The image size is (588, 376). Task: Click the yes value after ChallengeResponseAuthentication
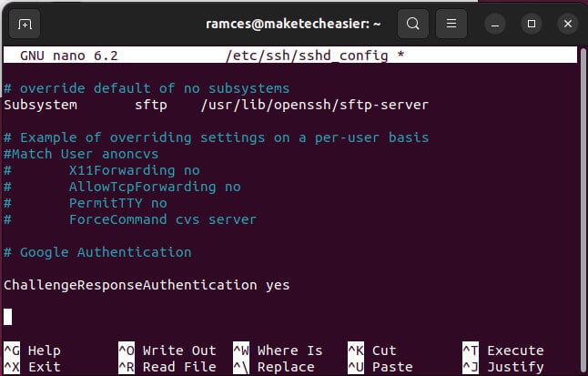pos(278,286)
